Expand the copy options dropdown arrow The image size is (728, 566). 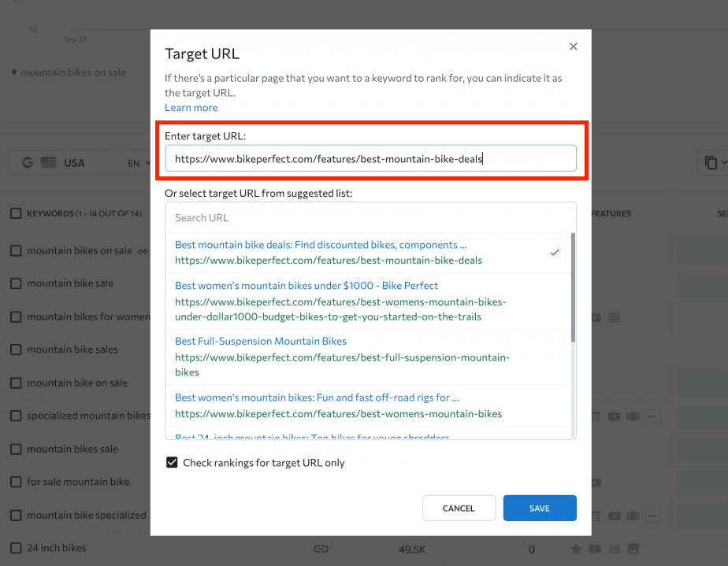click(724, 162)
